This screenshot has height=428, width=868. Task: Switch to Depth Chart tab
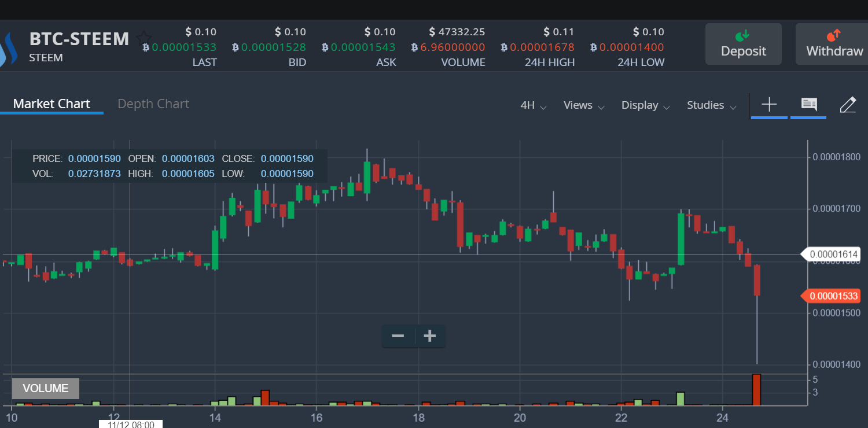coord(153,104)
